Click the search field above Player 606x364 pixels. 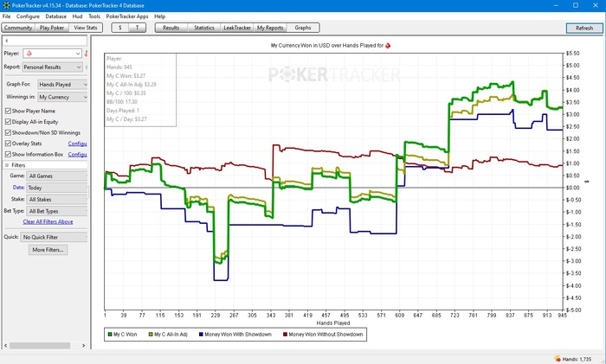(45, 41)
